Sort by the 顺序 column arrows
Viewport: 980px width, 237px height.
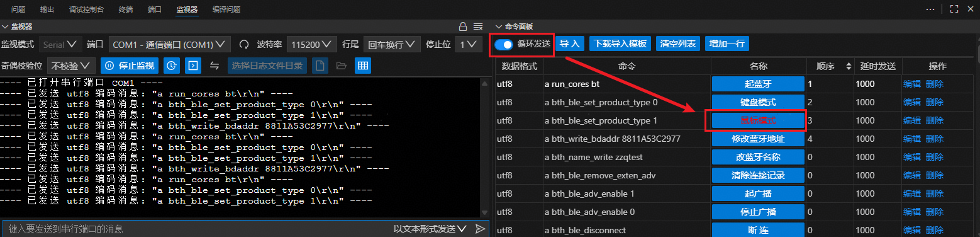849,66
